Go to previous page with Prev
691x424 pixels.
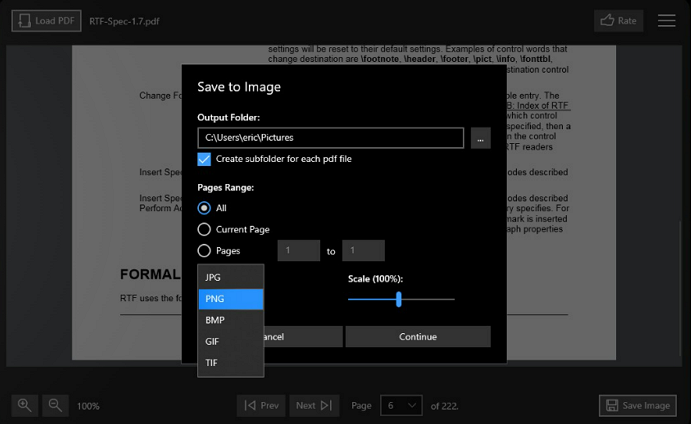click(x=261, y=405)
